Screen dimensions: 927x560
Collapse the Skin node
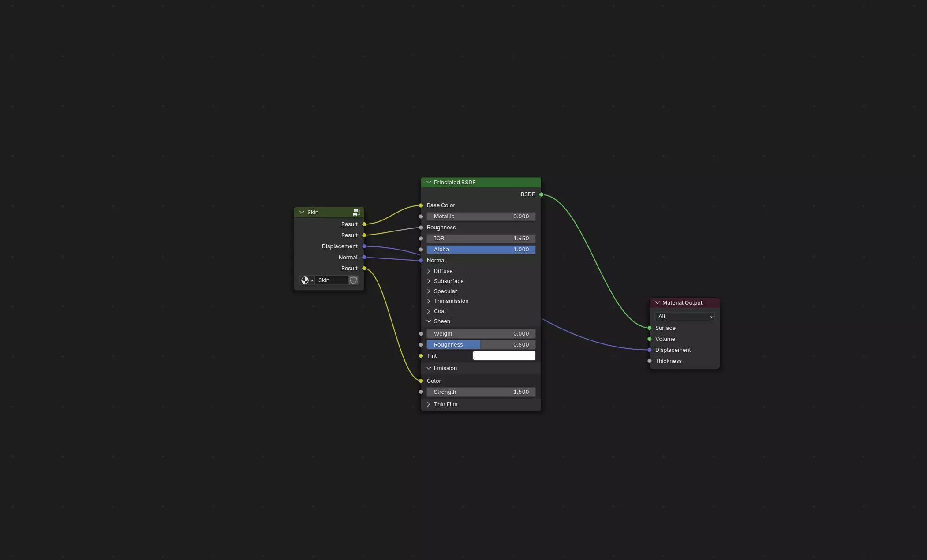click(x=302, y=213)
